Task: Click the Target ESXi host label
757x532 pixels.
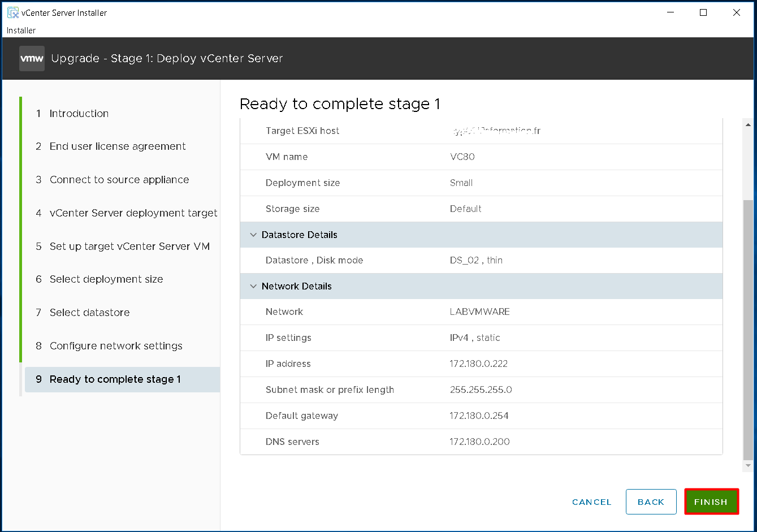Action: coord(302,131)
